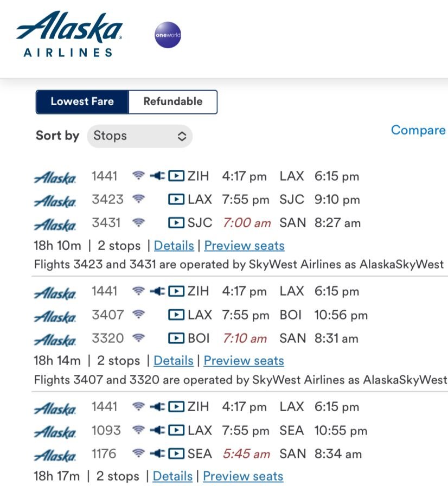The image size is (448, 486).
Task: Click Wi-Fi icon for flight 3423
Action: pos(139,199)
